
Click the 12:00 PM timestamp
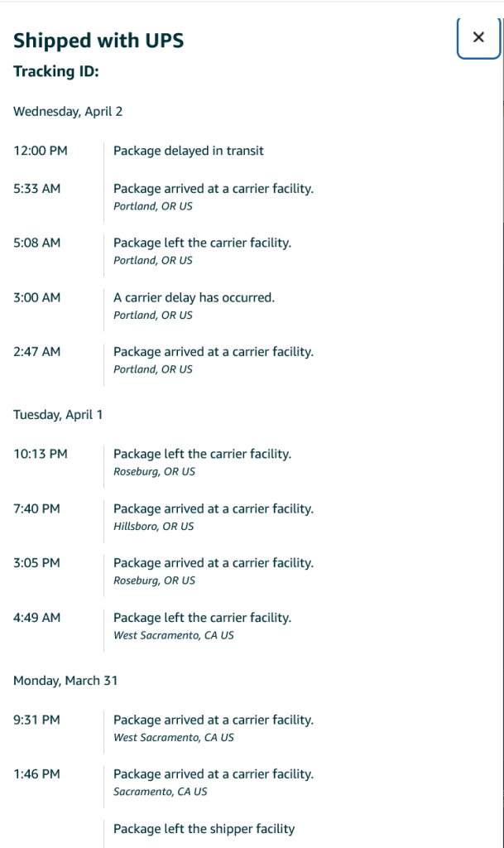(41, 151)
